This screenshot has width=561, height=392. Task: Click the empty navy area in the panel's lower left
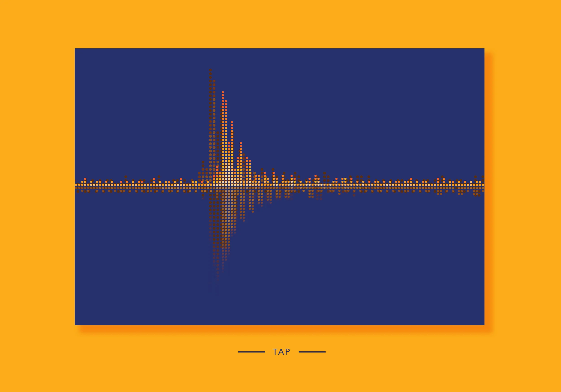tap(134, 269)
